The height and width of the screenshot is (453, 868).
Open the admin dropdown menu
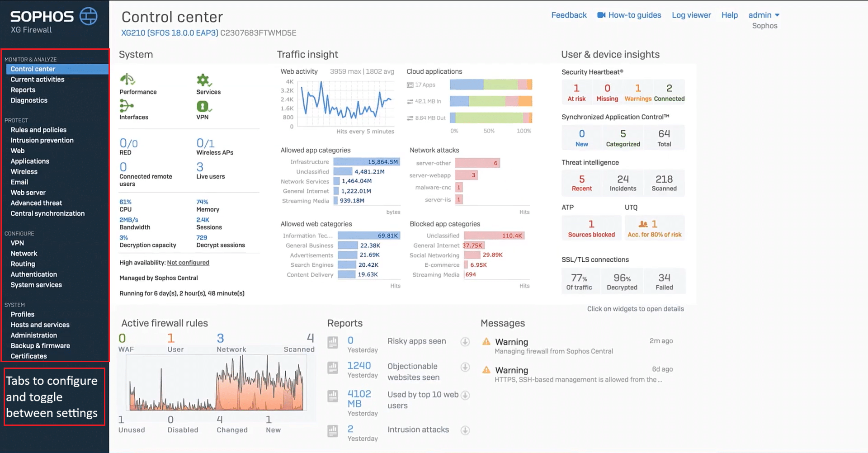[764, 15]
